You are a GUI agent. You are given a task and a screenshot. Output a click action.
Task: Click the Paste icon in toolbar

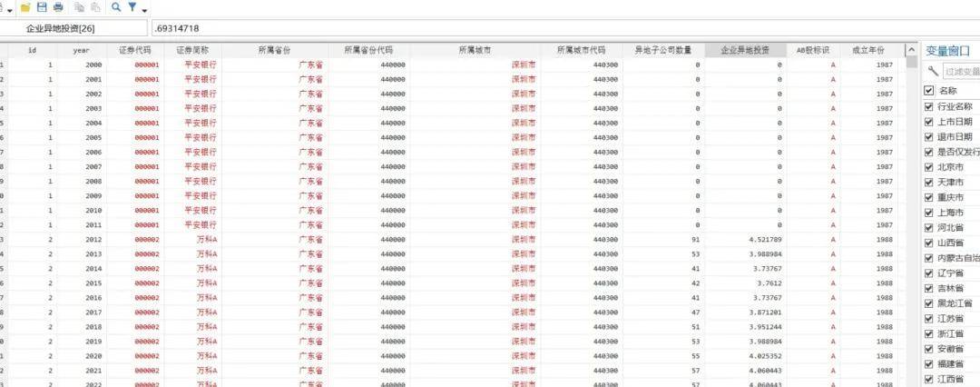coord(95,7)
